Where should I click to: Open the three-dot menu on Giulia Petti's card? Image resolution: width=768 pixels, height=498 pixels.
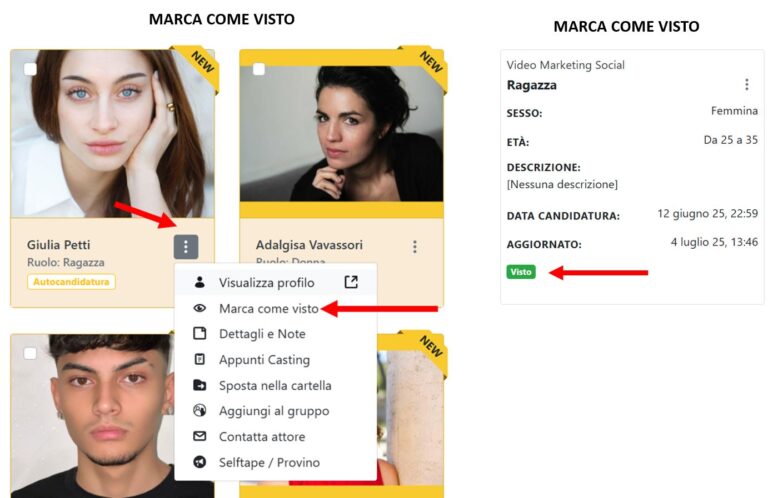[186, 246]
